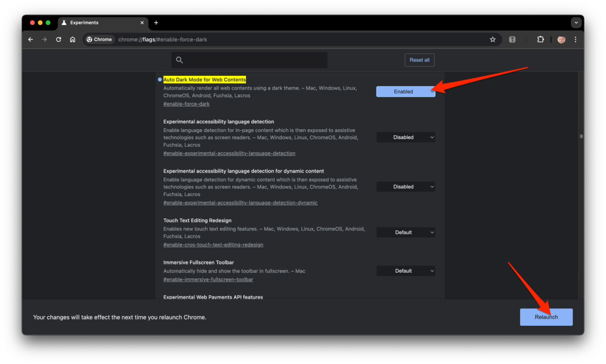
Task: Open the #enable-immersive-fullscreen-toolbar link
Action: click(x=208, y=279)
